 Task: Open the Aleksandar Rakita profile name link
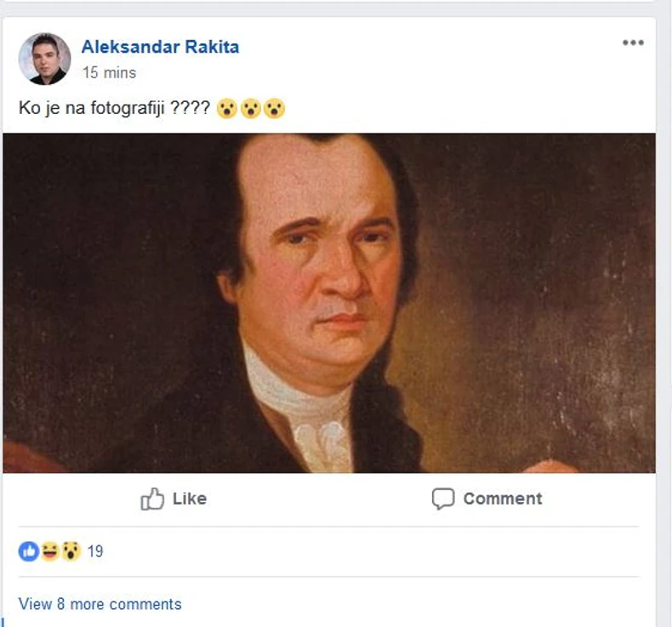pos(160,48)
